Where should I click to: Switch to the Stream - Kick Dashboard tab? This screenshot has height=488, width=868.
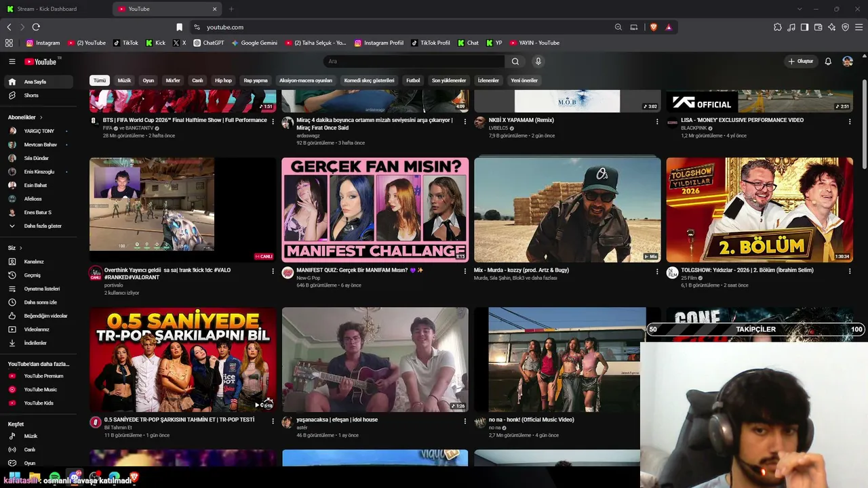click(56, 9)
